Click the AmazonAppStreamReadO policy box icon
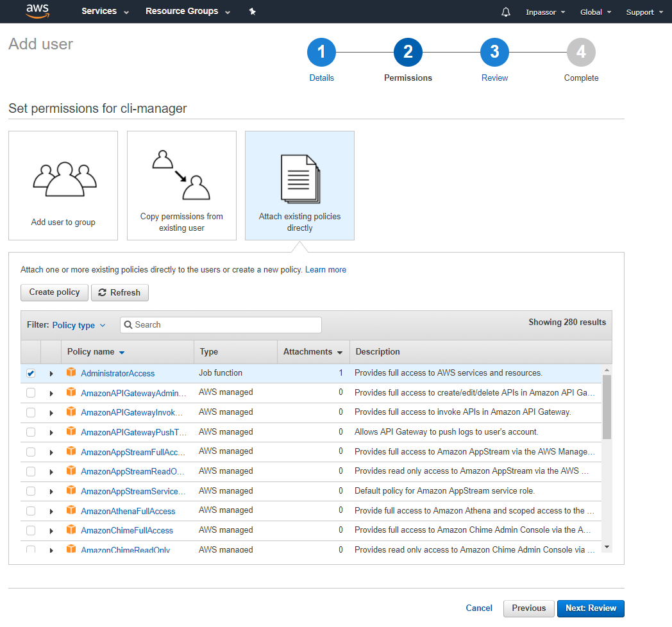 tap(71, 471)
